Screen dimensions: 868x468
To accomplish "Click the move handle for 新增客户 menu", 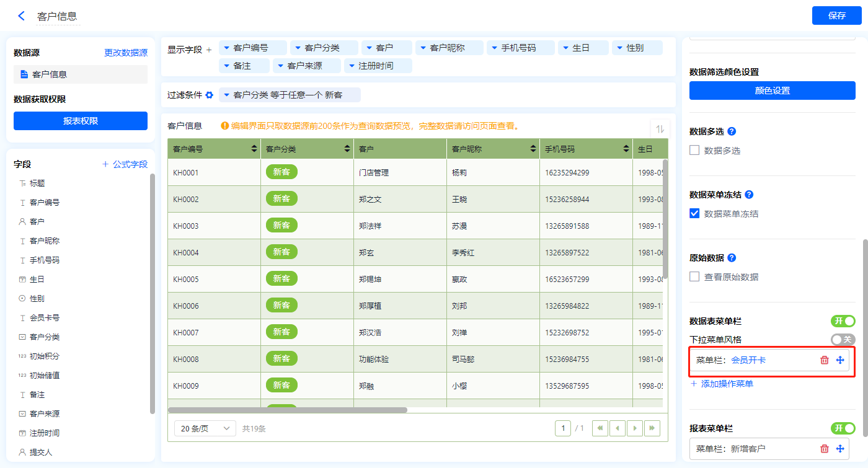I will [840, 449].
